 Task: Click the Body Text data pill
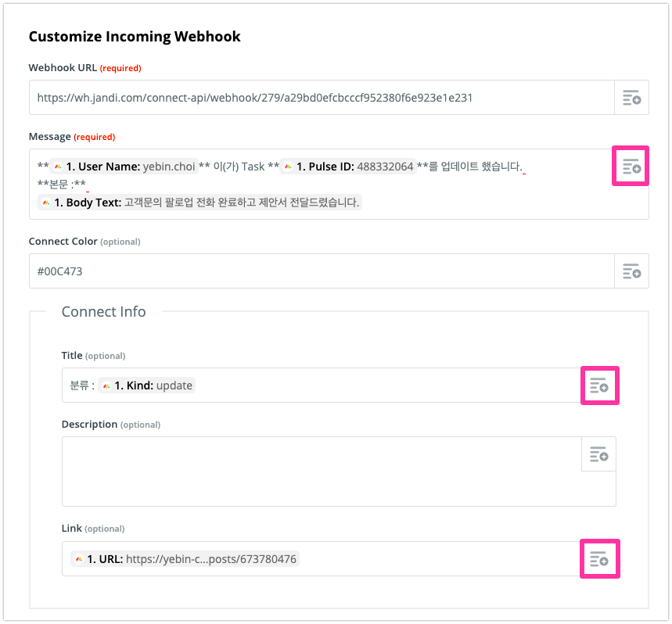pyautogui.click(x=199, y=203)
